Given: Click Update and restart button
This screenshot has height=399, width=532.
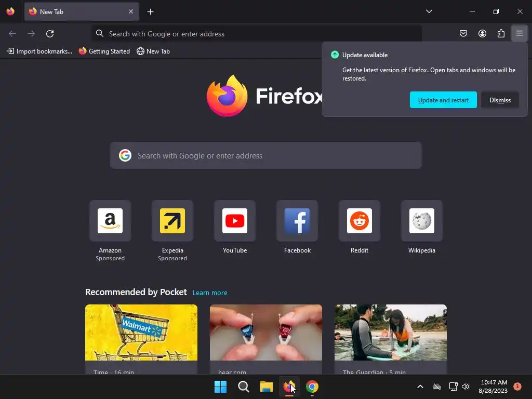Looking at the screenshot, I should point(443,100).
